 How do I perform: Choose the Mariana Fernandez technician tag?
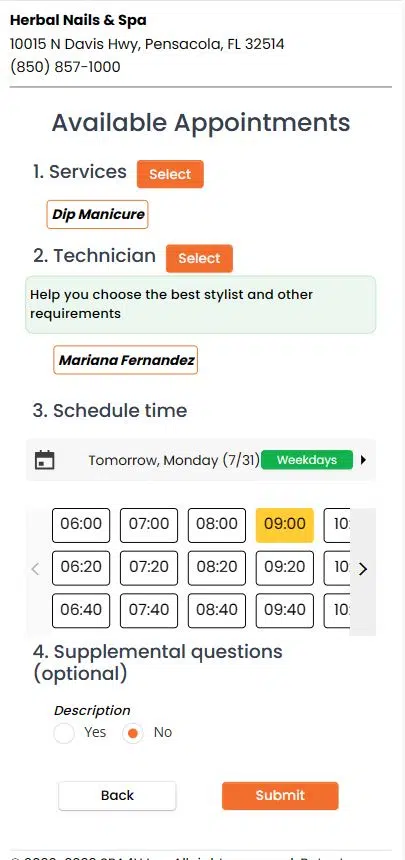tap(126, 360)
